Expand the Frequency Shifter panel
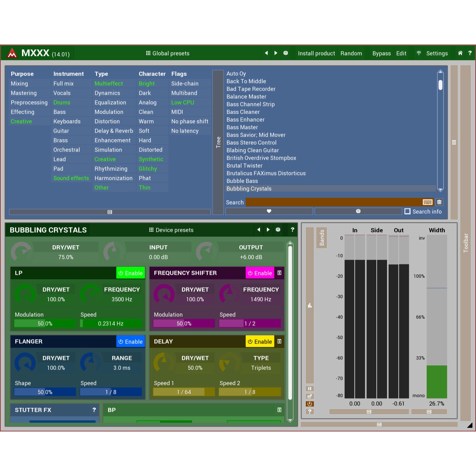The width and height of the screenshot is (476, 476). [x=279, y=273]
